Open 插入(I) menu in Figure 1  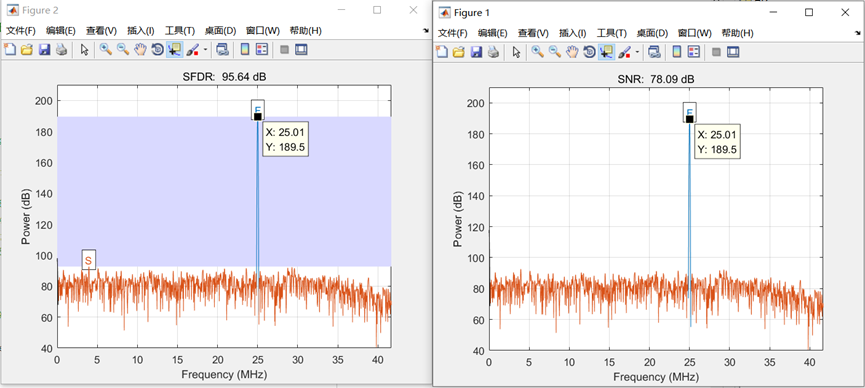tap(573, 33)
